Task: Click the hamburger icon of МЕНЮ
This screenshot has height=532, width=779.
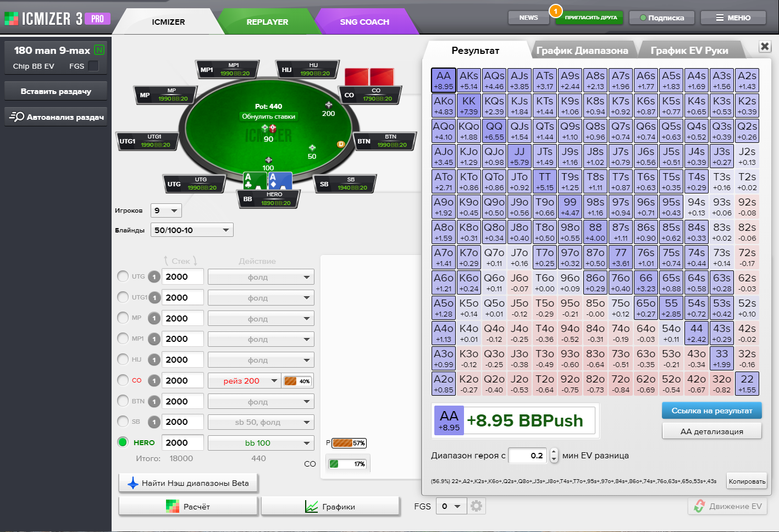Action: [x=720, y=18]
